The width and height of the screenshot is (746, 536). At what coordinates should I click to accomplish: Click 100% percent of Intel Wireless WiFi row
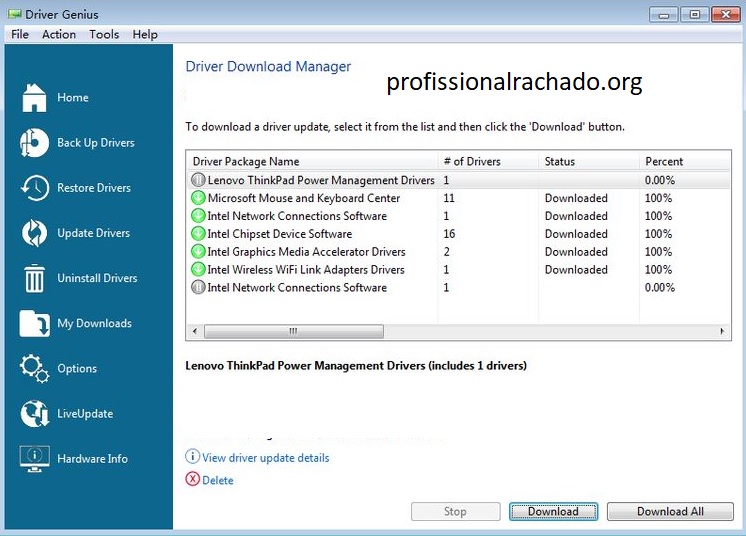click(x=658, y=269)
